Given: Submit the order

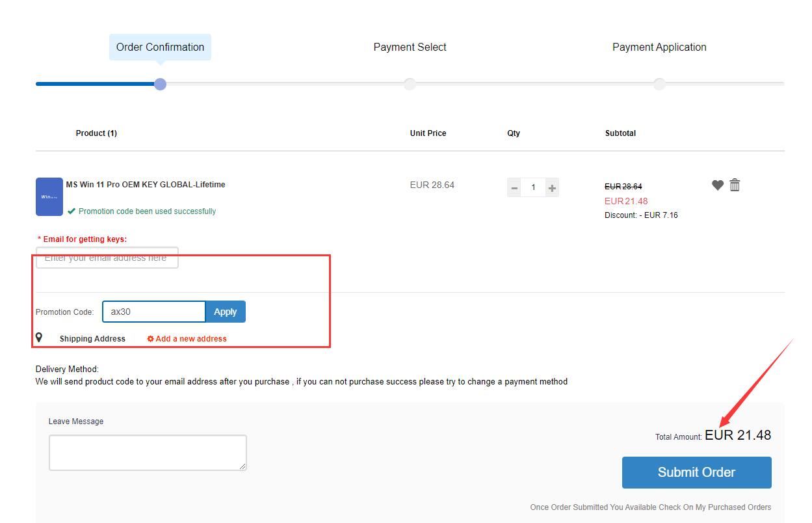Looking at the screenshot, I should [696, 472].
